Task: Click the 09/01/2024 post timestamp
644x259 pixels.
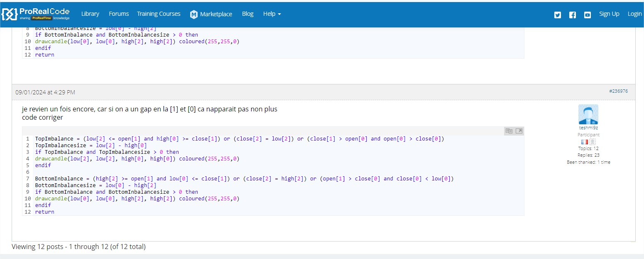Action: tap(45, 92)
